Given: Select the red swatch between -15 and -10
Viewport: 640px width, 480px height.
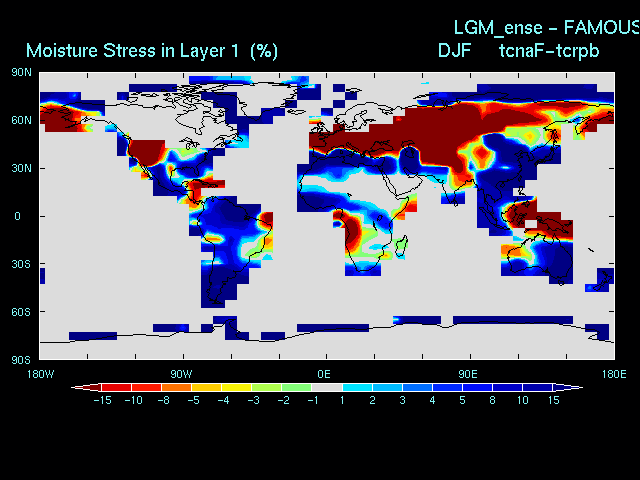Looking at the screenshot, I should (116, 387).
